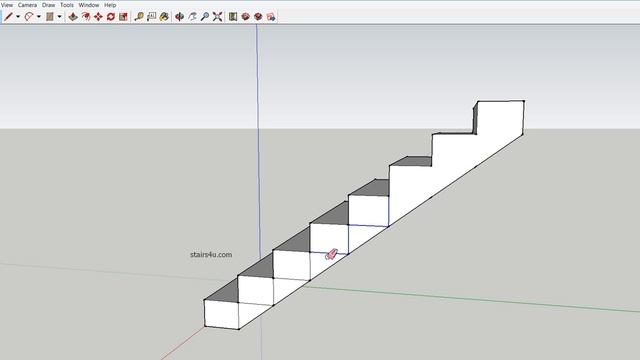Select the Rectangle shape tool
Image resolution: width=640 pixels, height=360 pixels.
50,17
